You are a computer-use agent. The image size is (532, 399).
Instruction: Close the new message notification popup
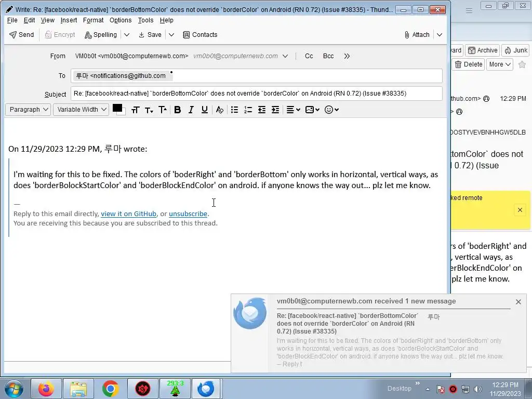518,302
